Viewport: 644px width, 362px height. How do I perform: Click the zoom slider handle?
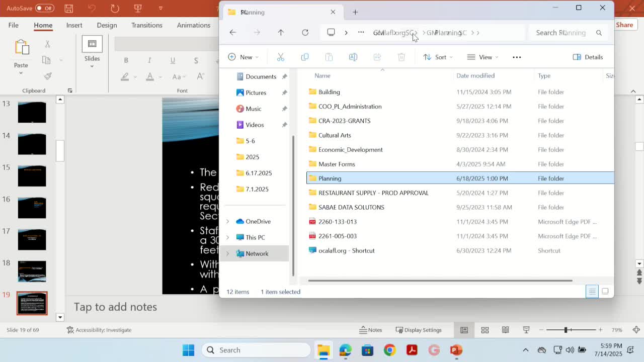point(566,330)
